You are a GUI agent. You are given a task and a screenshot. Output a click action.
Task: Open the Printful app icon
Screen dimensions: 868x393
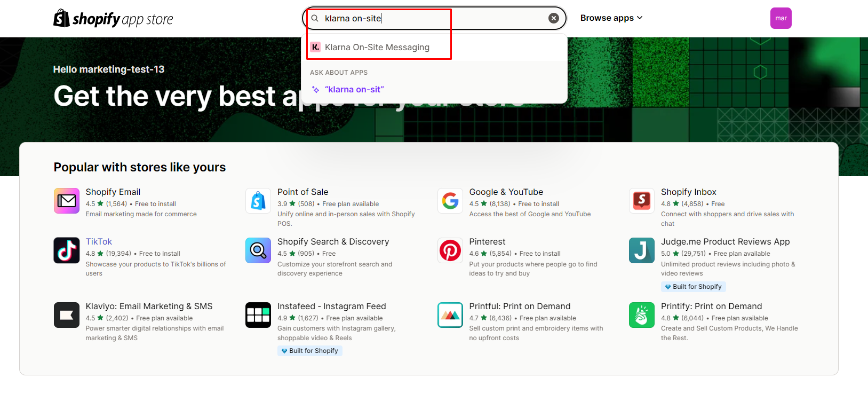[x=450, y=315]
